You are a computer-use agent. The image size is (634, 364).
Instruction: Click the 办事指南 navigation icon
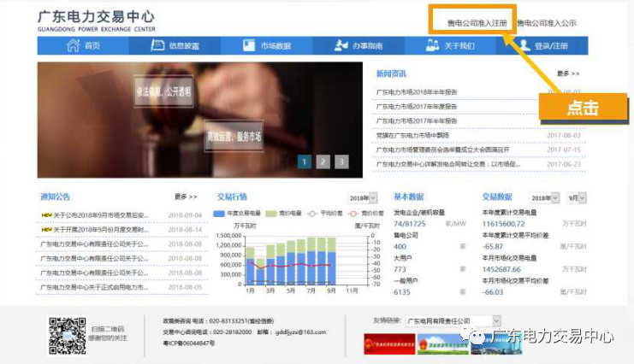point(341,45)
